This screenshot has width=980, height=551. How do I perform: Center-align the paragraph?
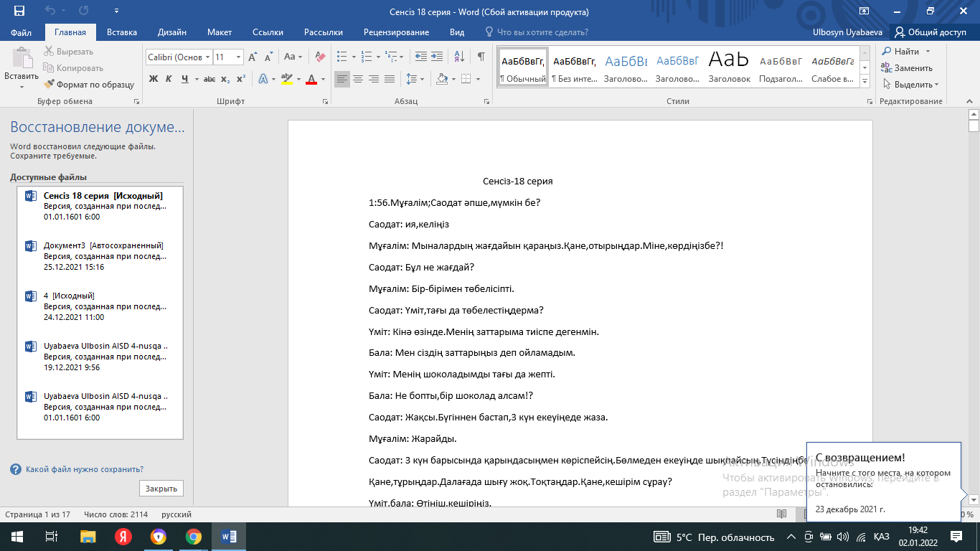358,79
